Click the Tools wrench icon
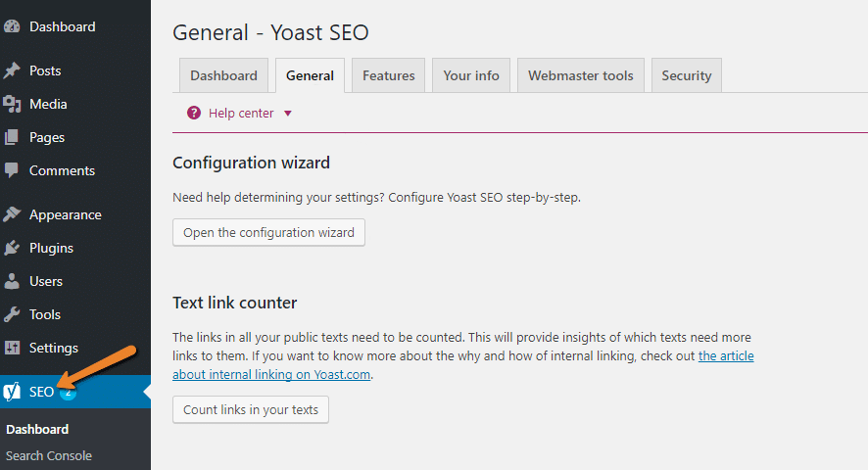This screenshot has width=868, height=470. coord(12,314)
